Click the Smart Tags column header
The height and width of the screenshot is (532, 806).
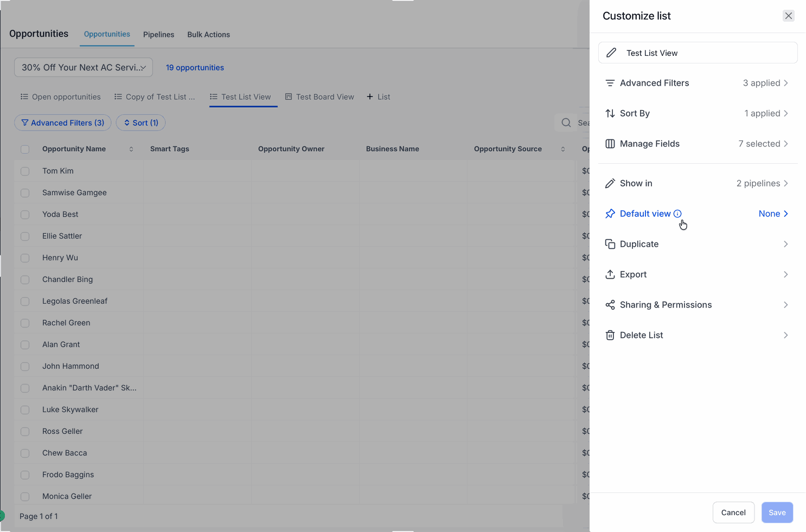coord(170,149)
